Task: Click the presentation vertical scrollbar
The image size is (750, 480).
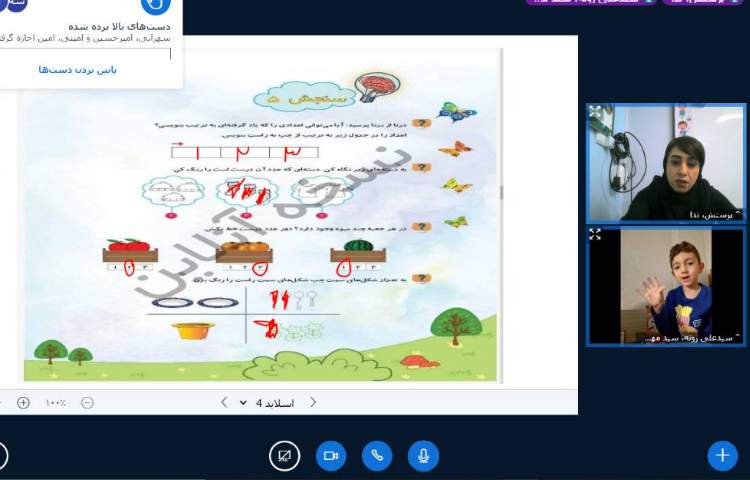Action: pyautogui.click(x=501, y=190)
